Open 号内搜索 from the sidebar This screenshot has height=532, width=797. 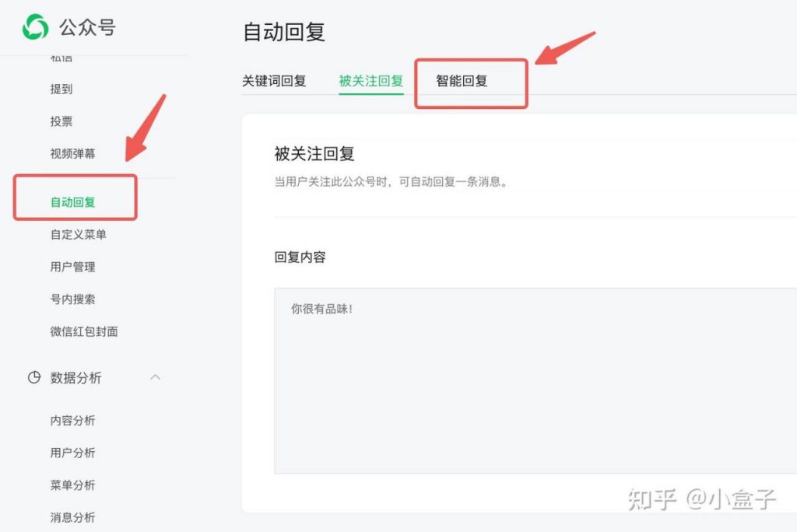73,299
